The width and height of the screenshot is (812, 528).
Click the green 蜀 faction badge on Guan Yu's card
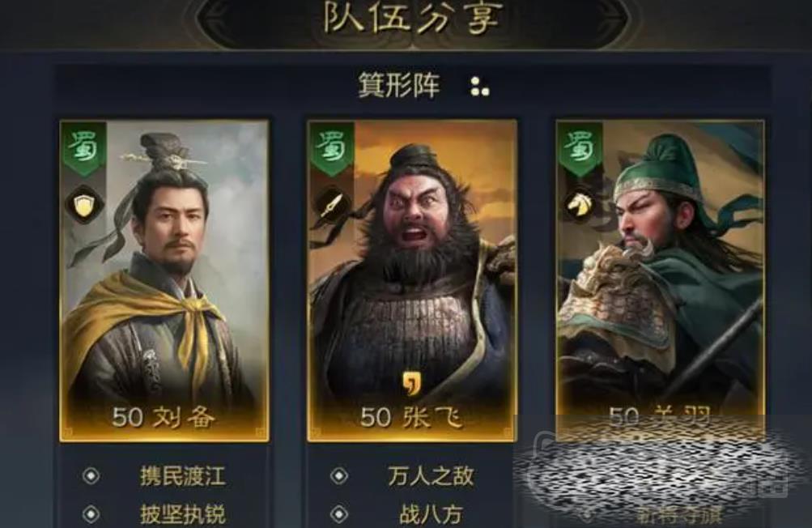pos(580,148)
